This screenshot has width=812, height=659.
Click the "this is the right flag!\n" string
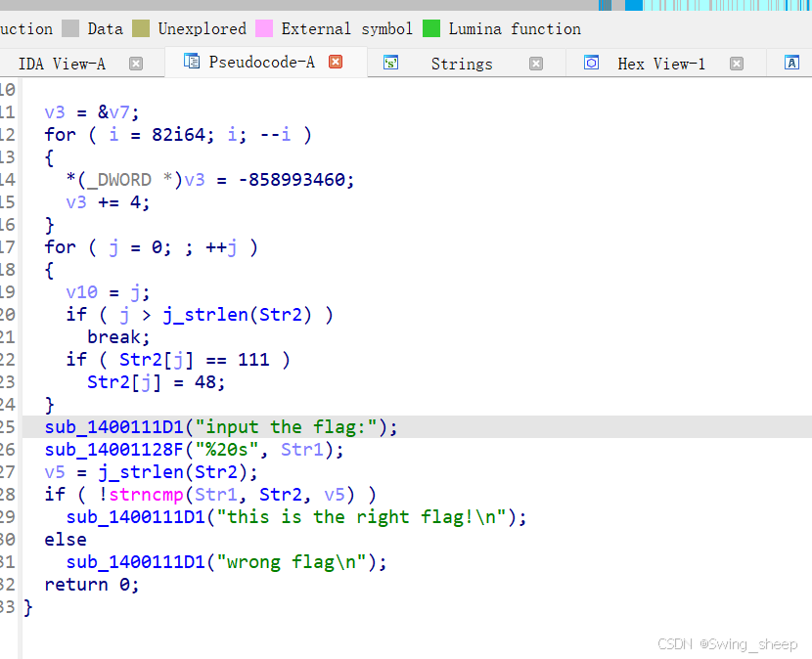click(361, 517)
